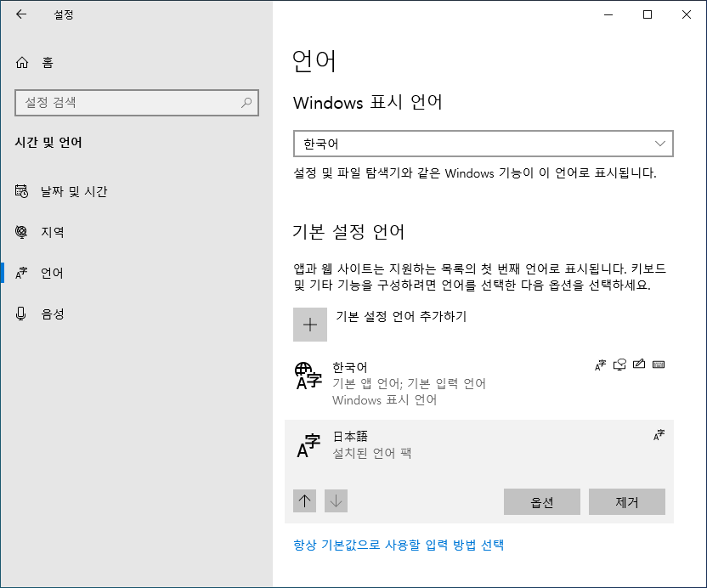This screenshot has height=588, width=707.
Task: Click plus icon to add a language
Action: pos(310,325)
